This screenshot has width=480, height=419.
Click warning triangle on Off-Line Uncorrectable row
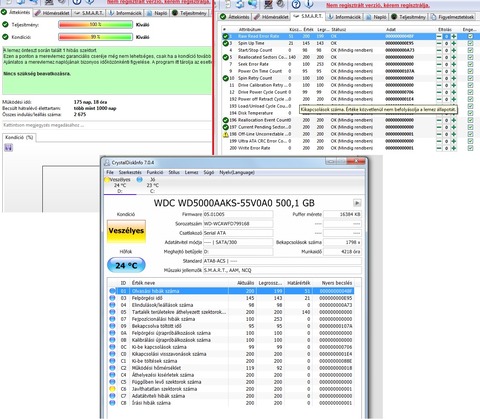tap(226, 134)
